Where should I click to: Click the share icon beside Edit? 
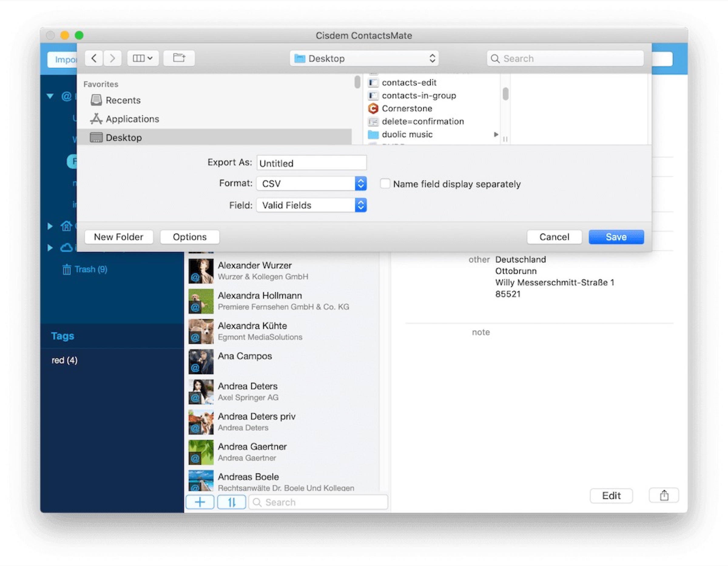(664, 496)
